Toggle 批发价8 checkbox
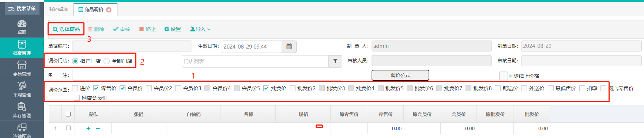The height and width of the screenshot is (138, 644). click(x=468, y=88)
